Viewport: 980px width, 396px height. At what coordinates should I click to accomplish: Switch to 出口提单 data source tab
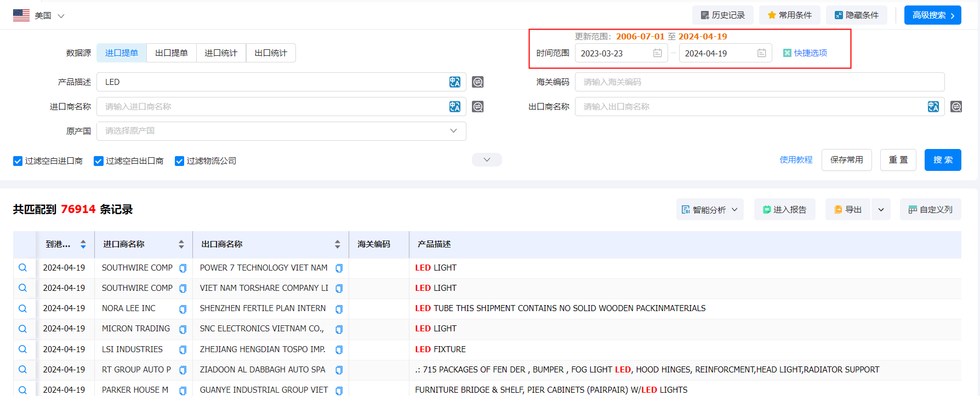(x=172, y=53)
